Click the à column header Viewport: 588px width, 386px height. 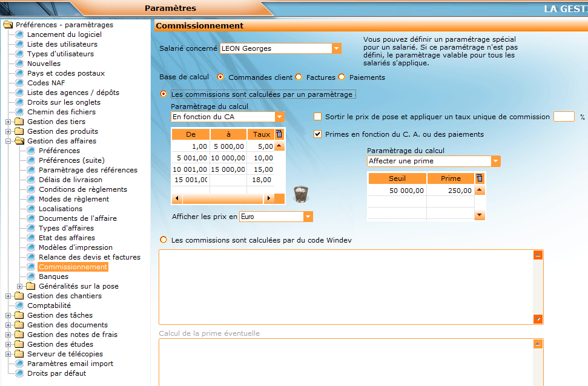pyautogui.click(x=228, y=134)
